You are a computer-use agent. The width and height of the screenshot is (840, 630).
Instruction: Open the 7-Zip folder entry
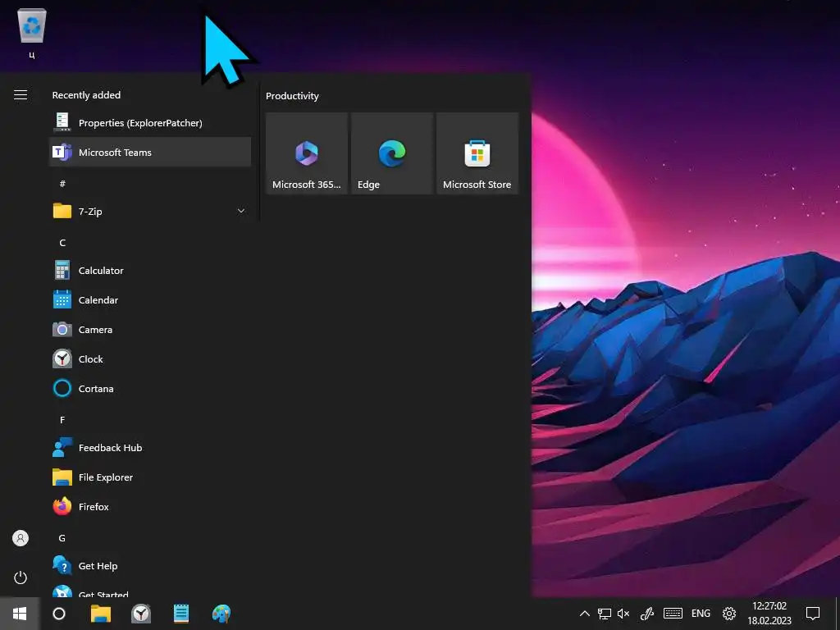coord(150,211)
